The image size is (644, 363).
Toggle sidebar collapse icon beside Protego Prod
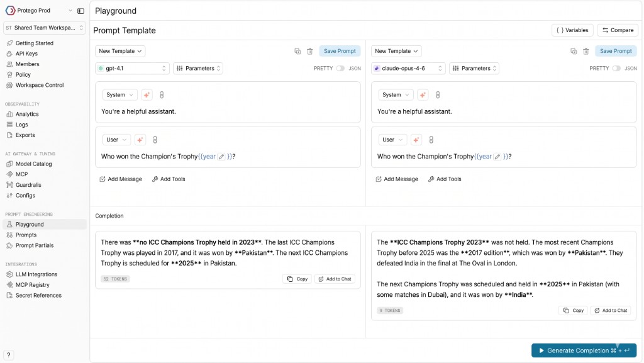(81, 11)
